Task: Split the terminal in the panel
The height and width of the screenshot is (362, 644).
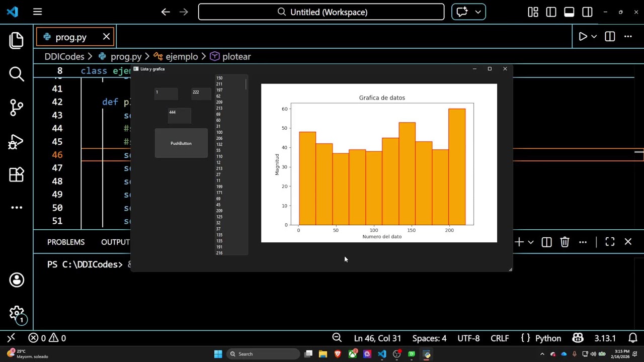Action: point(546,242)
